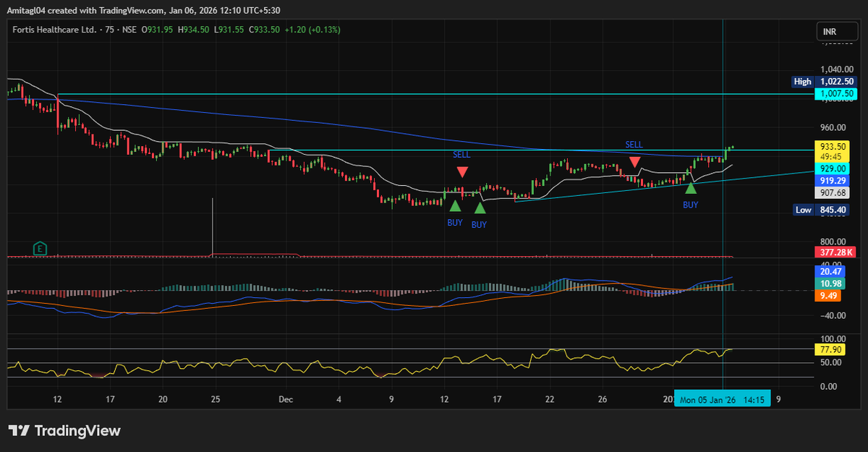This screenshot has height=452, width=868.
Task: Click the '25' date label on time axis
Action: click(216, 398)
